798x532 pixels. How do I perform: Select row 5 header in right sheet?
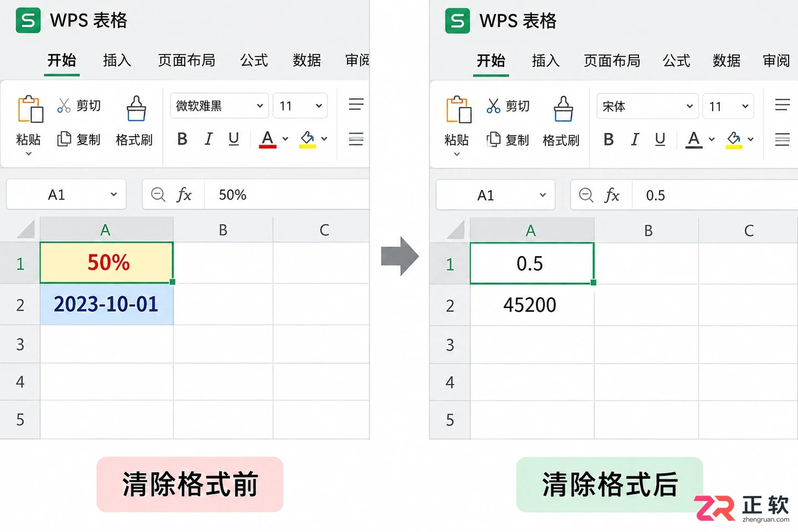coord(450,420)
